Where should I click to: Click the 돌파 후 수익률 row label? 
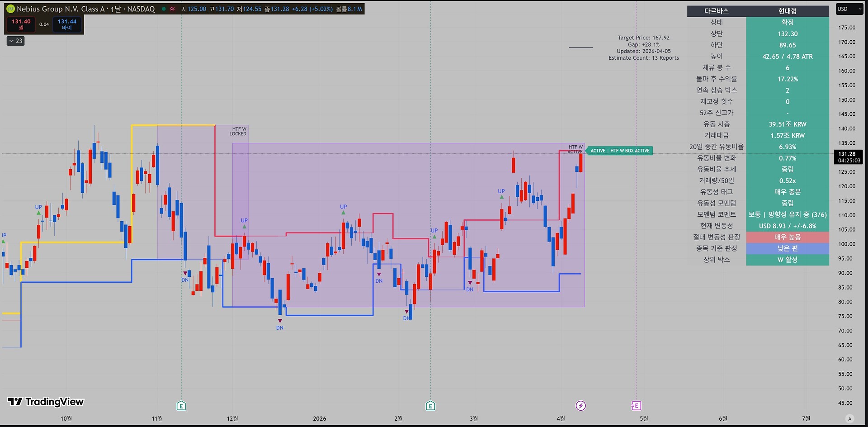(717, 79)
